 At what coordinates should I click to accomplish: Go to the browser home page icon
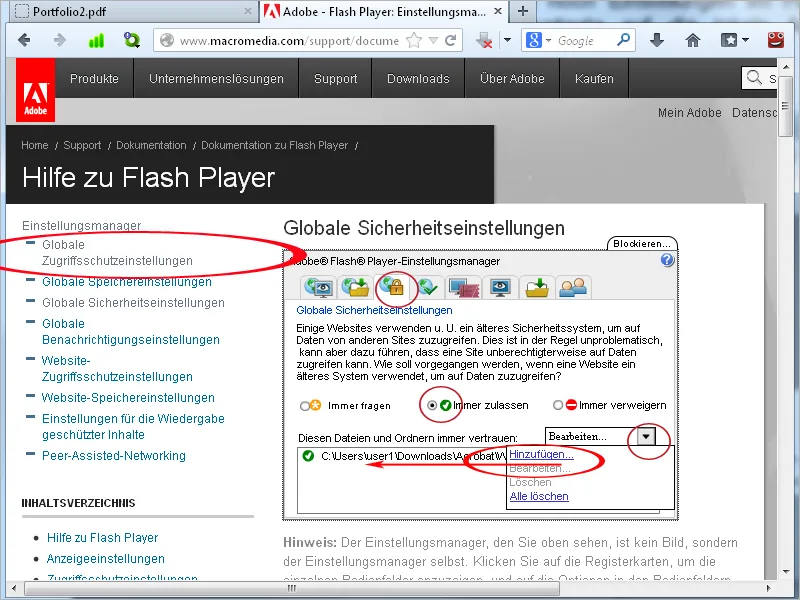click(692, 40)
